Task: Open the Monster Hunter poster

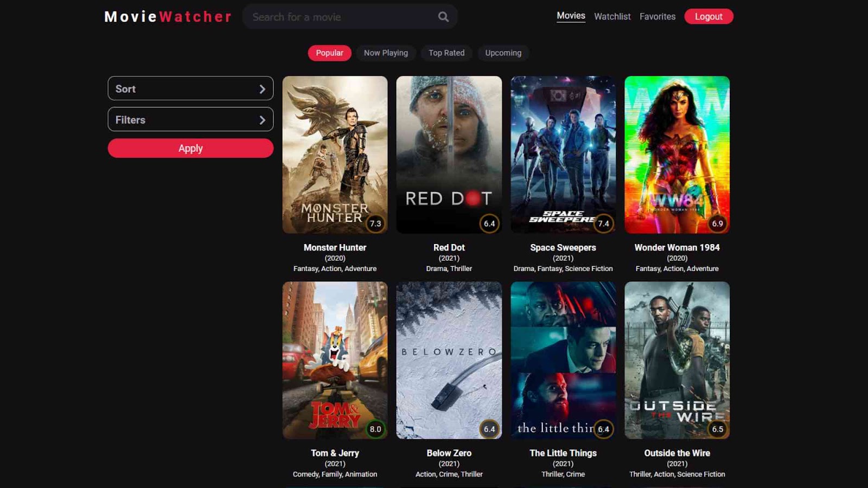Action: (335, 155)
